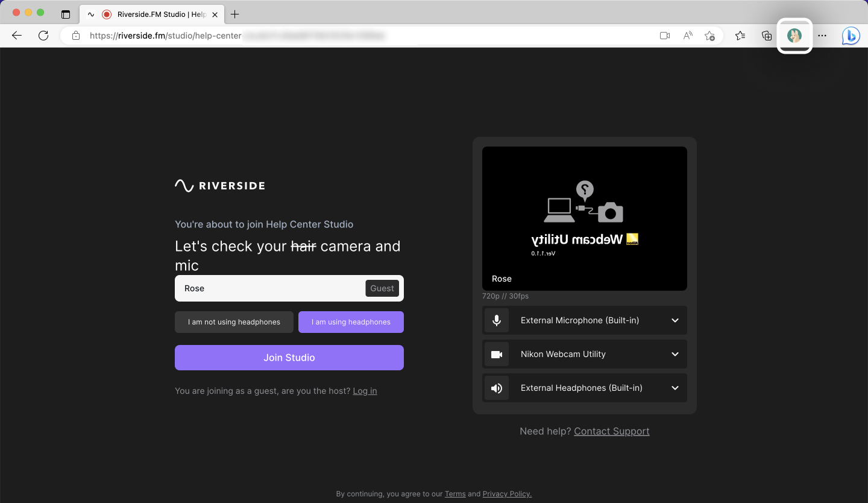Open the Collections icon
This screenshot has width=868, height=503.
[x=767, y=36]
